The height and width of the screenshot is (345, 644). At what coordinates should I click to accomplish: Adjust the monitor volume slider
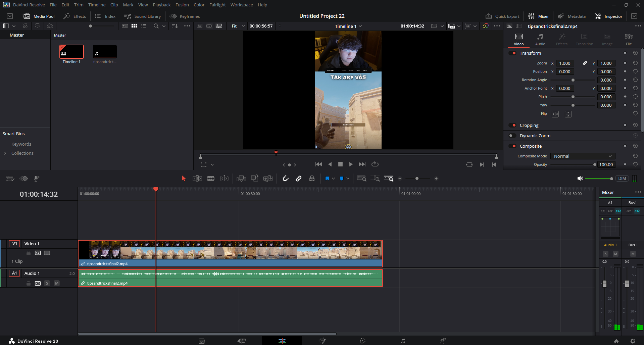click(x=599, y=179)
